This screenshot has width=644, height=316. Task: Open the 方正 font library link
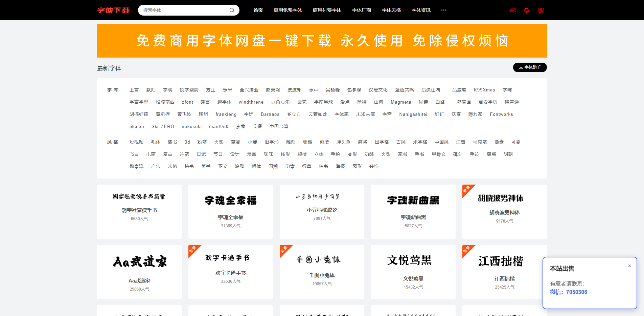210,90
